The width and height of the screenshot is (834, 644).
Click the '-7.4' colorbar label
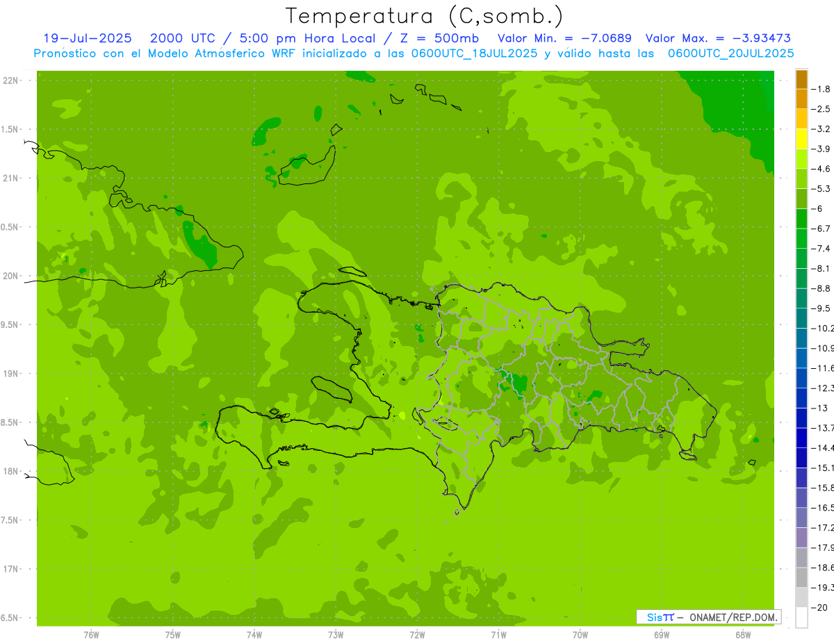[821, 249]
